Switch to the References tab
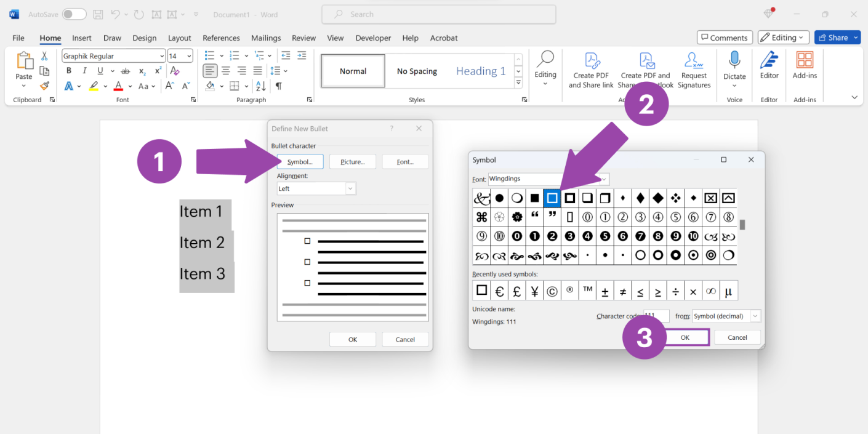The height and width of the screenshot is (434, 868). coord(221,38)
